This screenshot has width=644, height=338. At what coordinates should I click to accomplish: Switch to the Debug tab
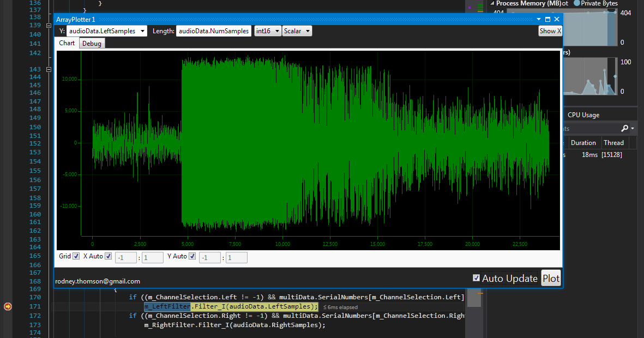(92, 43)
